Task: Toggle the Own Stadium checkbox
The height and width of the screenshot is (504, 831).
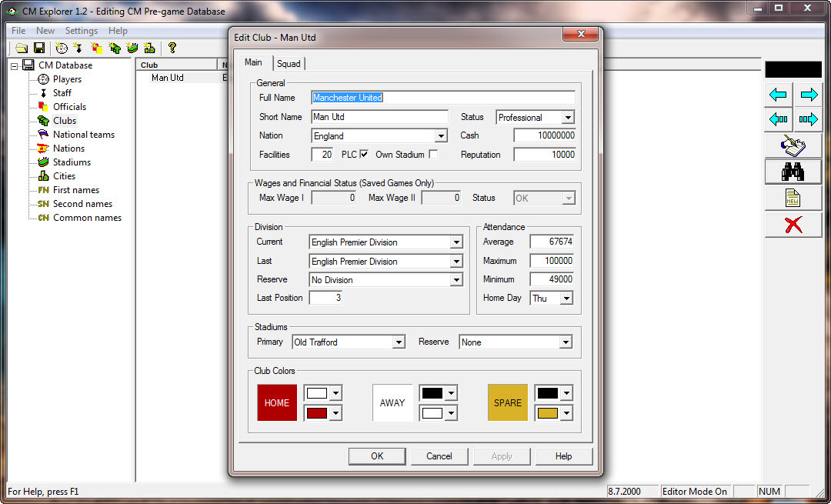Action: [x=433, y=154]
